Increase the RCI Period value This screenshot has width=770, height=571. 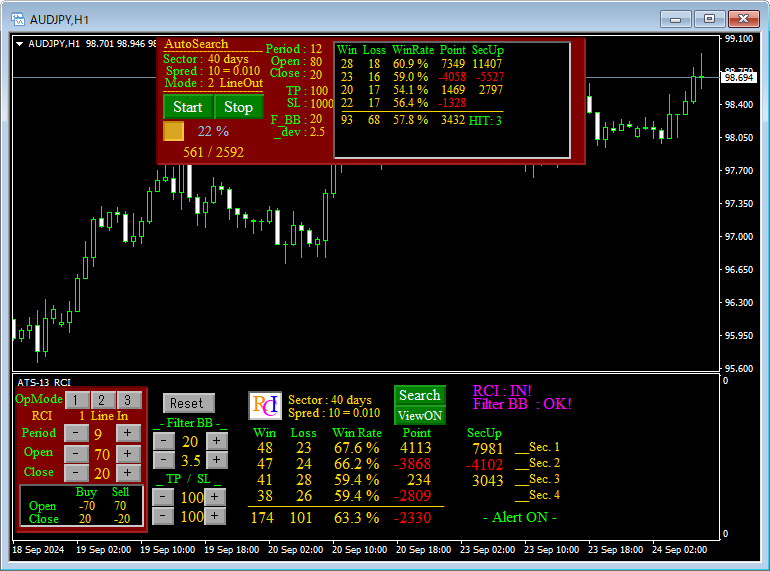[128, 433]
